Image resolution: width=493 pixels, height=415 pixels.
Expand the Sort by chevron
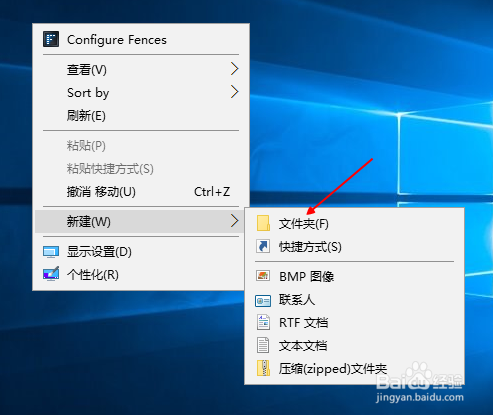pos(235,92)
